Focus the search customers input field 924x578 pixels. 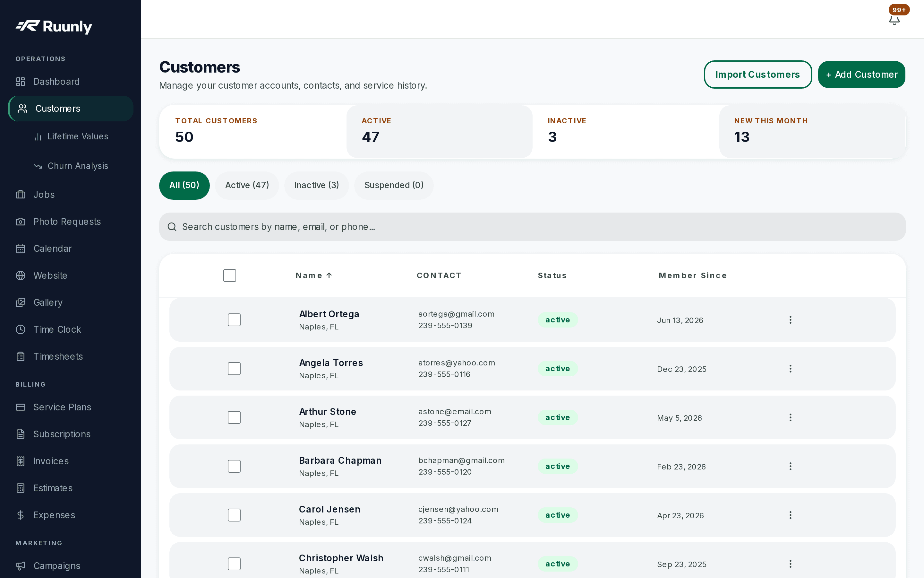pyautogui.click(x=532, y=227)
